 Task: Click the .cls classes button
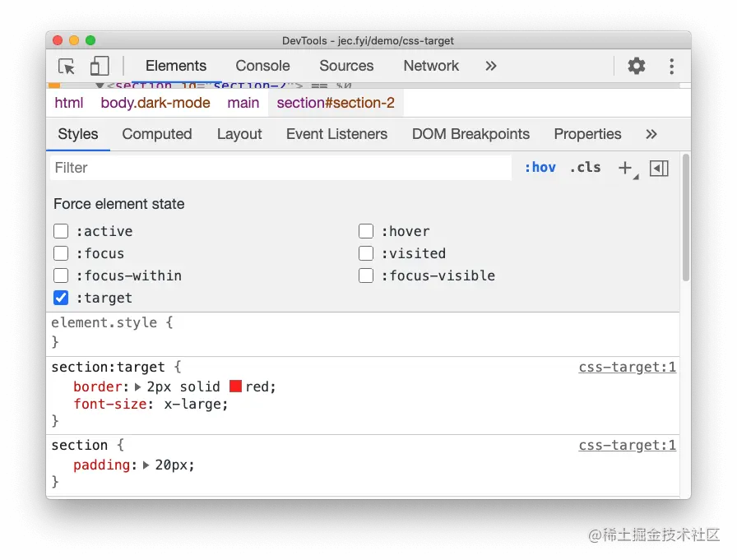tap(585, 167)
